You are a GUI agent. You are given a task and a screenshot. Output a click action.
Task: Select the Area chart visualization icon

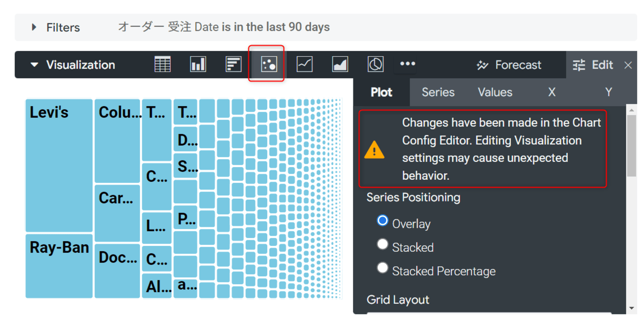coord(340,64)
